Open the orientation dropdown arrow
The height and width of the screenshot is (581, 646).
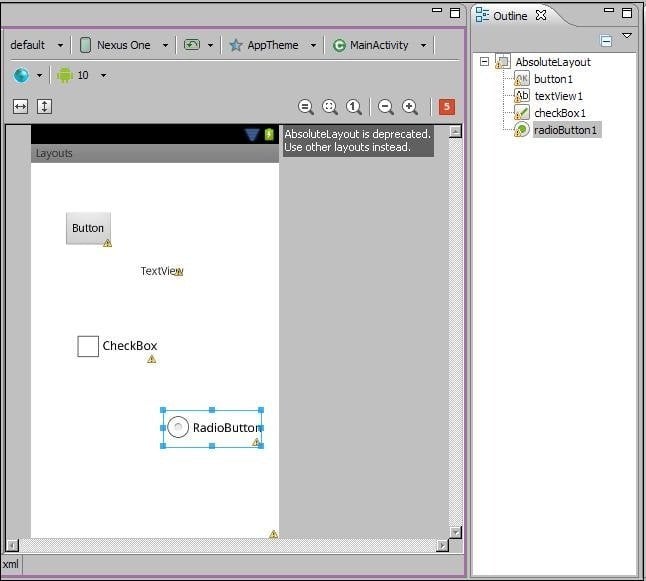tap(211, 45)
